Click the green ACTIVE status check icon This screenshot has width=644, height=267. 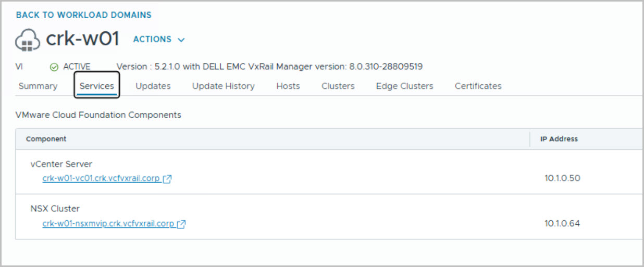click(x=54, y=67)
